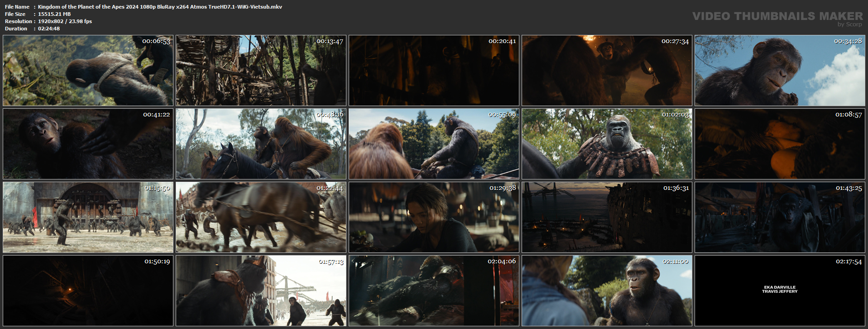Viewport: 868px width, 329px height.
Task: Choose the credits frame at 02:17:54
Action: click(x=780, y=291)
